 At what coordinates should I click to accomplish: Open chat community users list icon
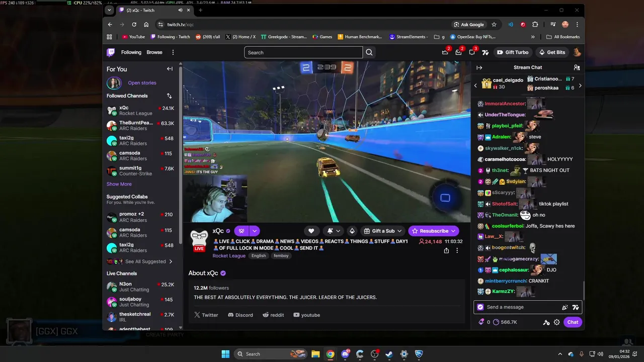(577, 67)
